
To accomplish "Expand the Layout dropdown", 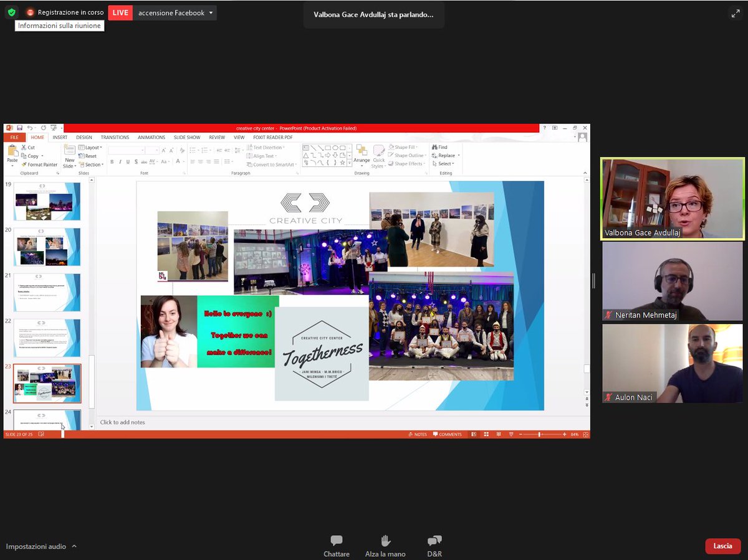I will [x=90, y=148].
